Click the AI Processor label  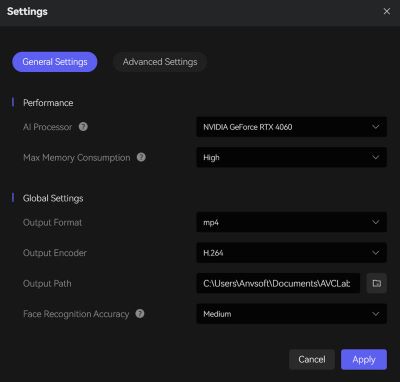click(47, 127)
